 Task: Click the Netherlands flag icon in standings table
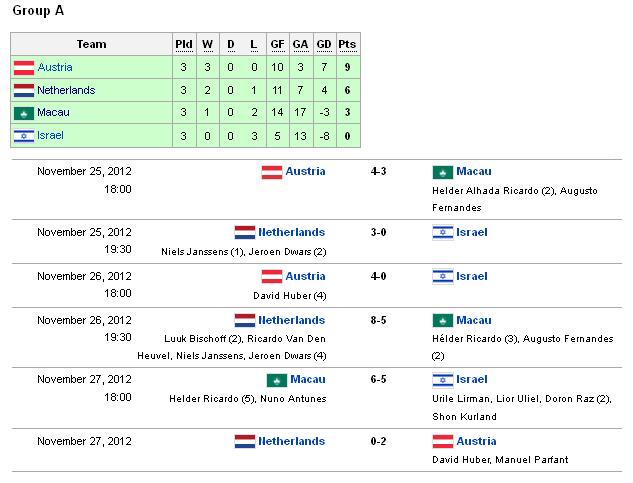[24, 90]
